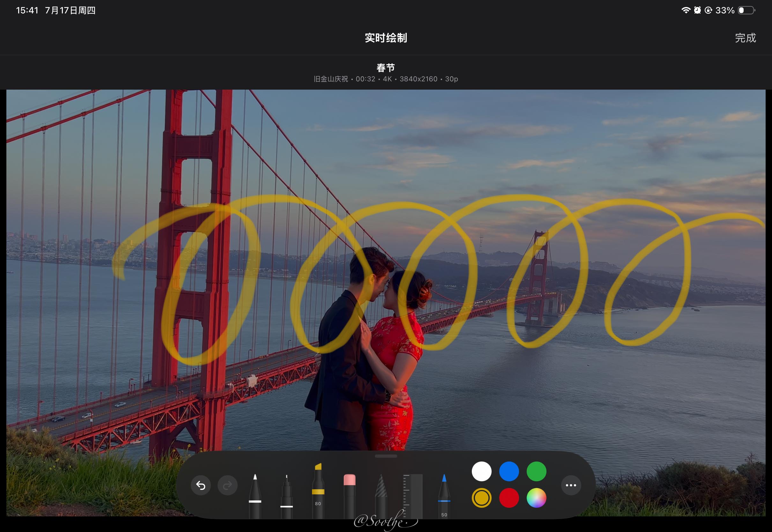Choose the blue color swatch
This screenshot has width=772, height=532.
point(509,471)
